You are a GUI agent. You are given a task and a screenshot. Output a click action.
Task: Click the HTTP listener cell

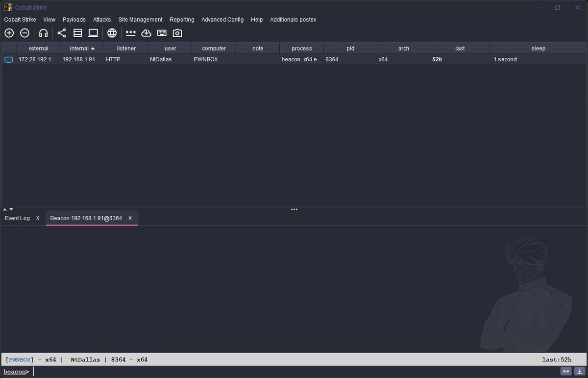[126, 59]
